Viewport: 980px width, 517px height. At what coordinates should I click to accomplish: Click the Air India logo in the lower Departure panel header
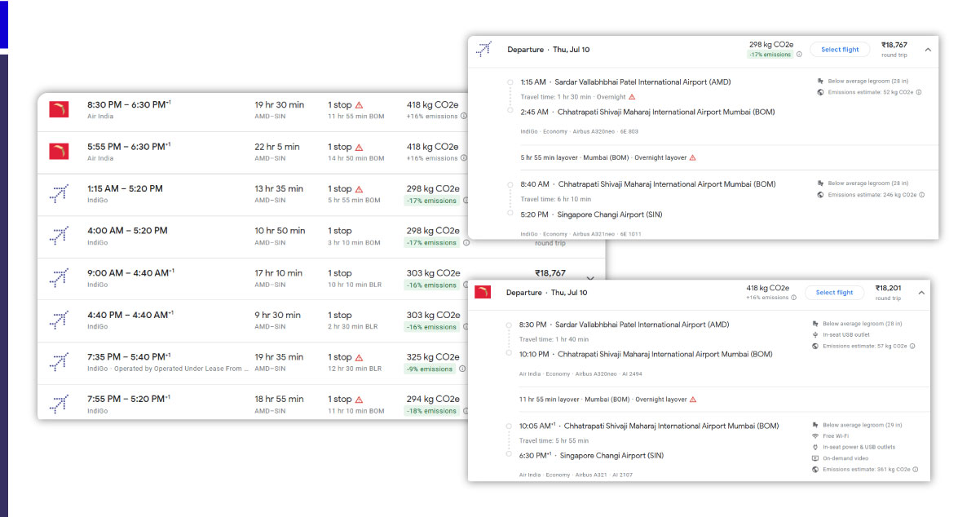[x=483, y=292]
